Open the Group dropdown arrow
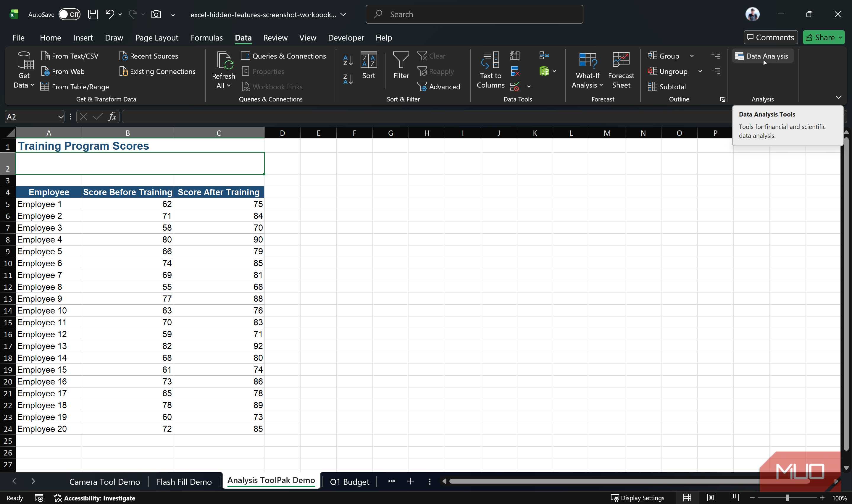 (x=692, y=56)
